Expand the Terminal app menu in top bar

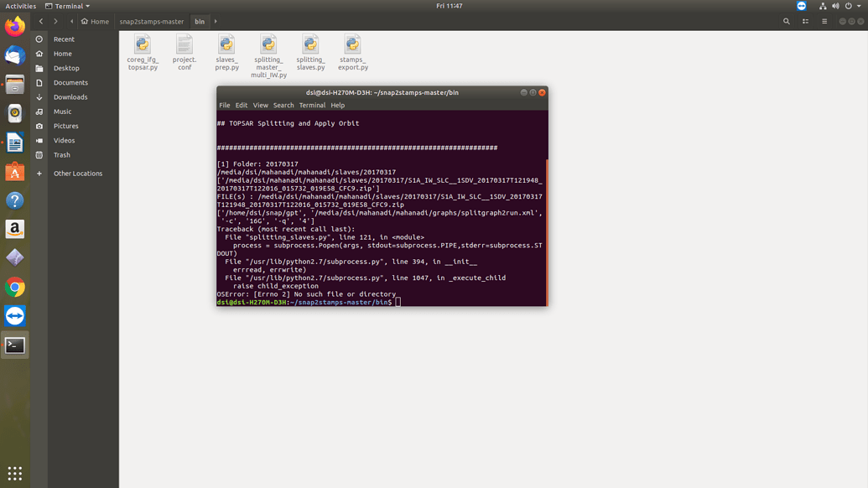(68, 6)
